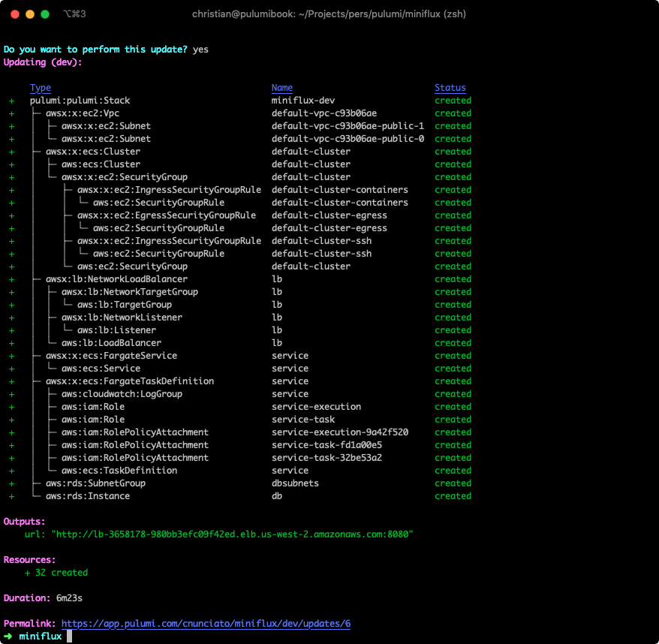Click the aws:cloudwatch:LogGroup resource
Screen dimensions: 659x644
point(122,394)
